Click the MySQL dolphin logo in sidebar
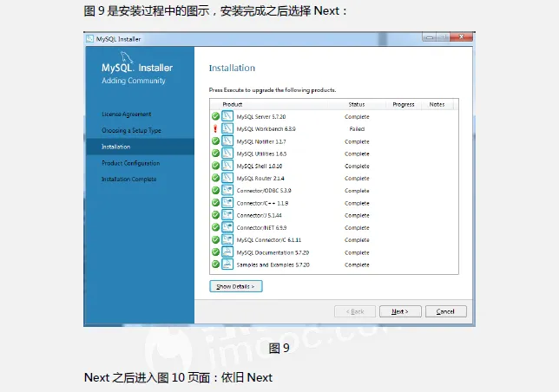 click(126, 57)
